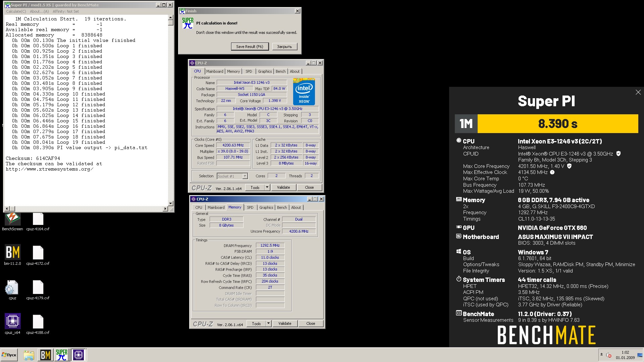Click Validate in upper CPU-Z window
Viewport: 644px width, 362px height.
click(283, 188)
